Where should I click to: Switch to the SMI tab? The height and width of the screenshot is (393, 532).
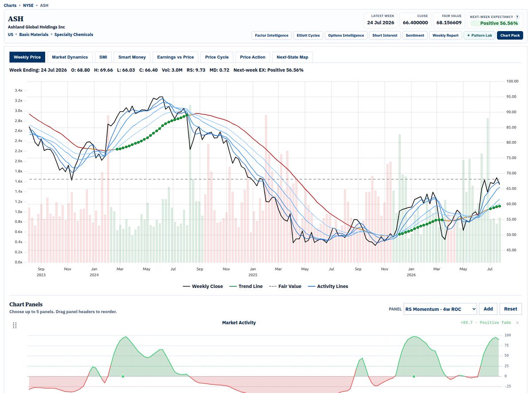point(103,57)
